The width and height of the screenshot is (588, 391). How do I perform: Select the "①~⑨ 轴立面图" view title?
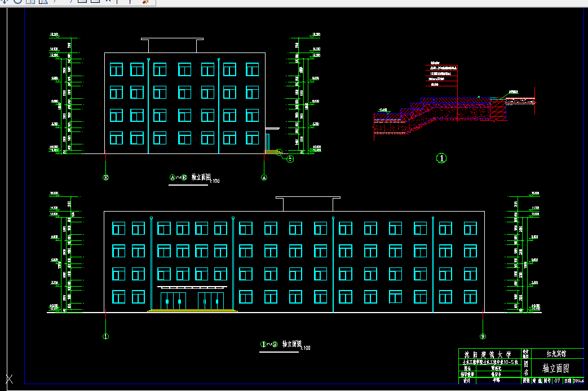pos(281,344)
